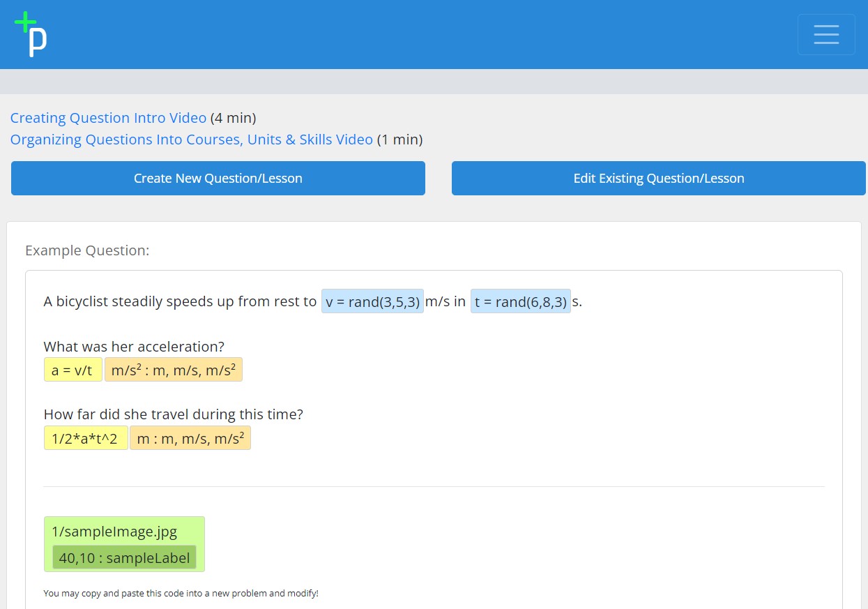The image size is (868, 609).
Task: Click the copy and paste code hint text
Action: coord(181,594)
